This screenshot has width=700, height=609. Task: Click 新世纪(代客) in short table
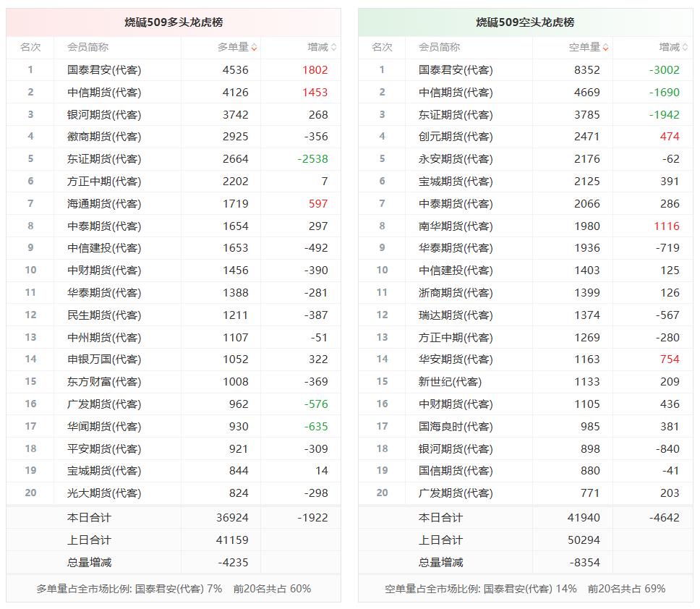click(450, 382)
